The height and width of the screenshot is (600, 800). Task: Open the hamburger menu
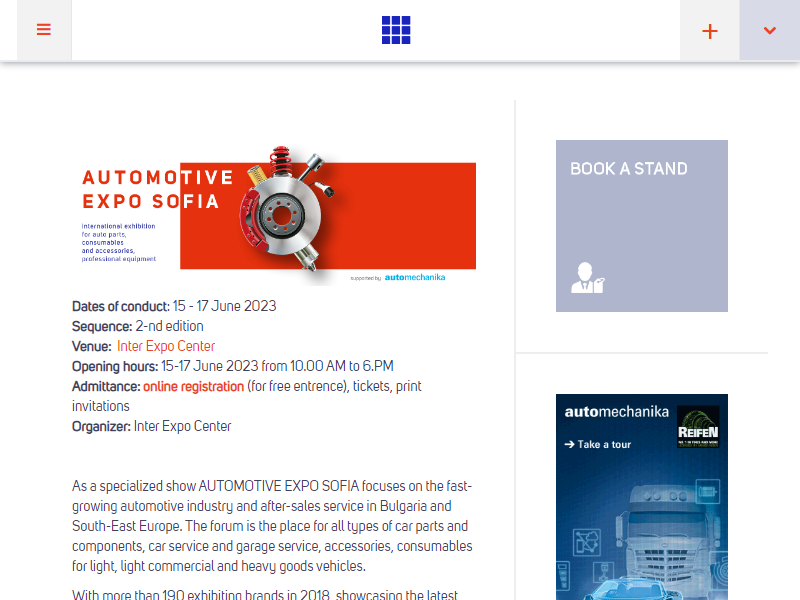pos(44,30)
